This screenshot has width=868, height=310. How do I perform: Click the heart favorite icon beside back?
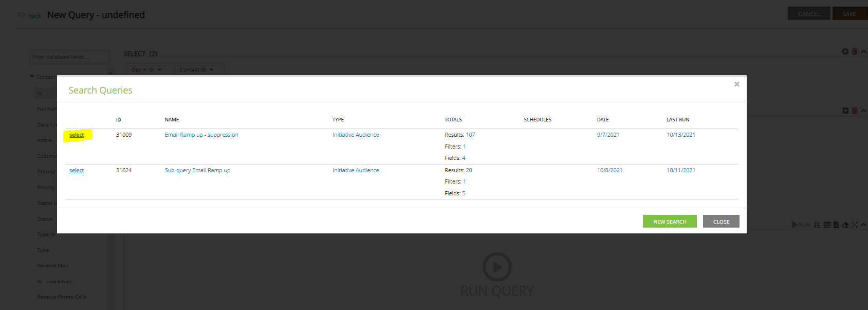coord(22,15)
